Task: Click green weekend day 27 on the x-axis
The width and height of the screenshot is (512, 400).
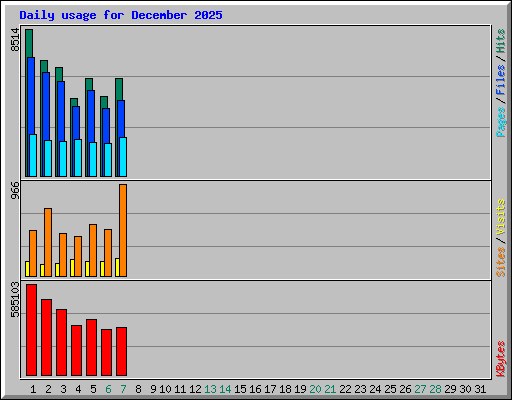Action: 420,389
